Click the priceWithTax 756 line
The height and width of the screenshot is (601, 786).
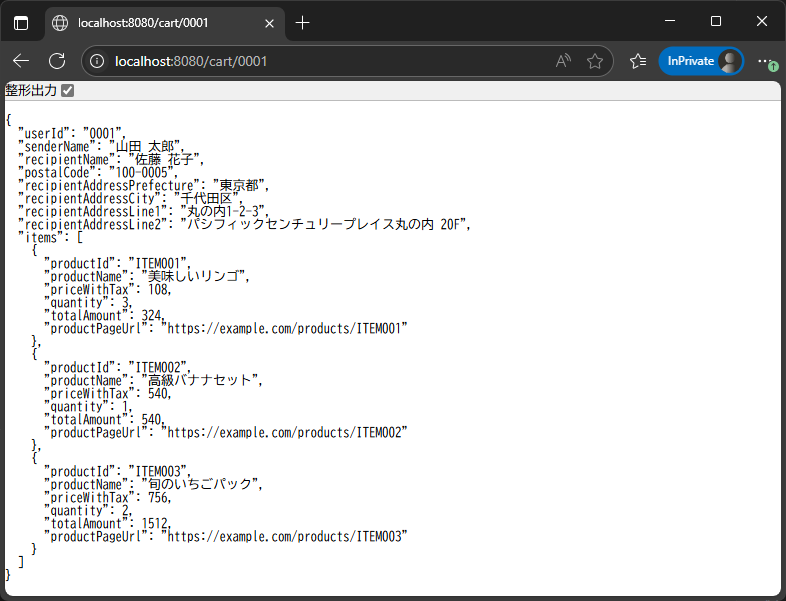click(108, 498)
